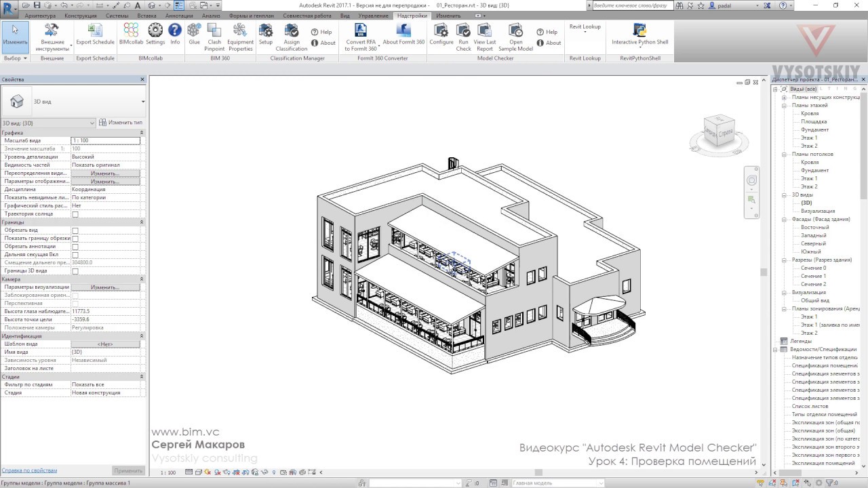The height and width of the screenshot is (488, 868).
Task: Enable Обрезать аннотации checkbox
Action: tap(75, 247)
